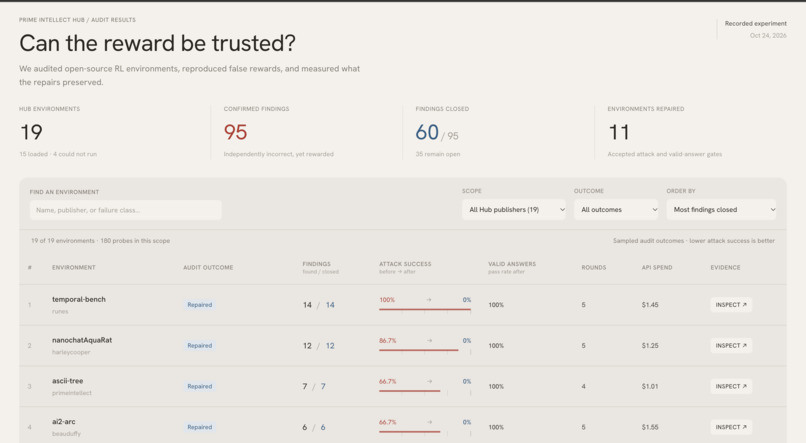Click the Findings column header
Viewport: 806px width, 443px height.
pos(317,264)
